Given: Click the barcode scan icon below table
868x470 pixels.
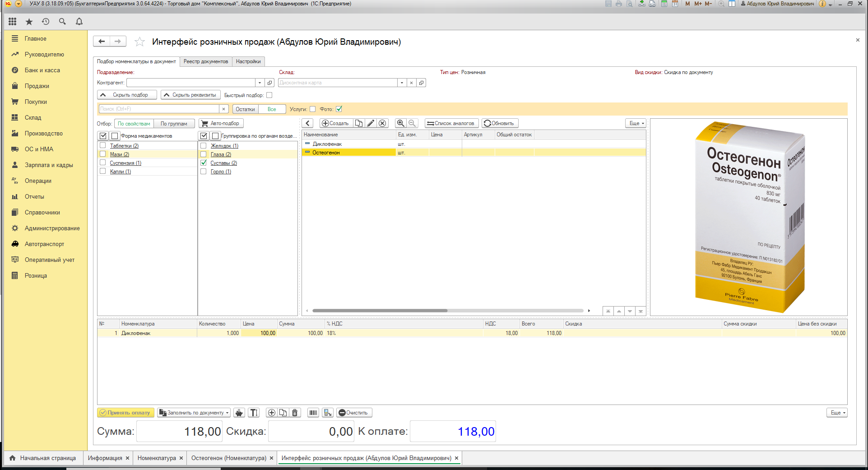Looking at the screenshot, I should click(313, 413).
